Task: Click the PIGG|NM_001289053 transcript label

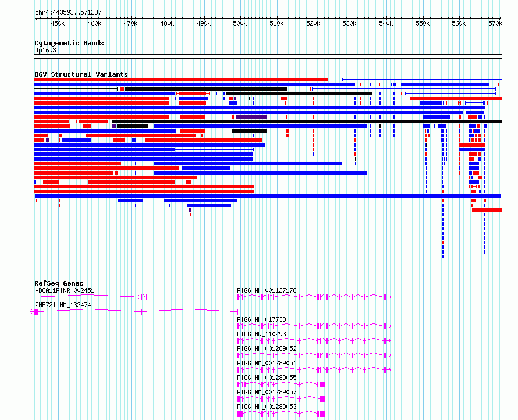Action: point(267,407)
